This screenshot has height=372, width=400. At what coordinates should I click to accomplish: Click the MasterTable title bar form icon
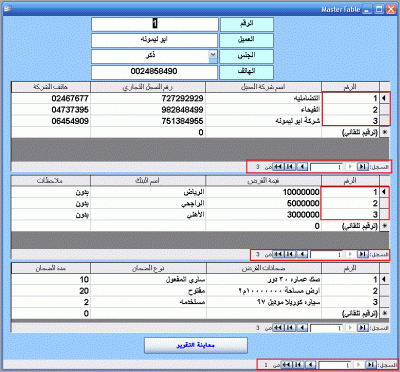click(x=7, y=9)
